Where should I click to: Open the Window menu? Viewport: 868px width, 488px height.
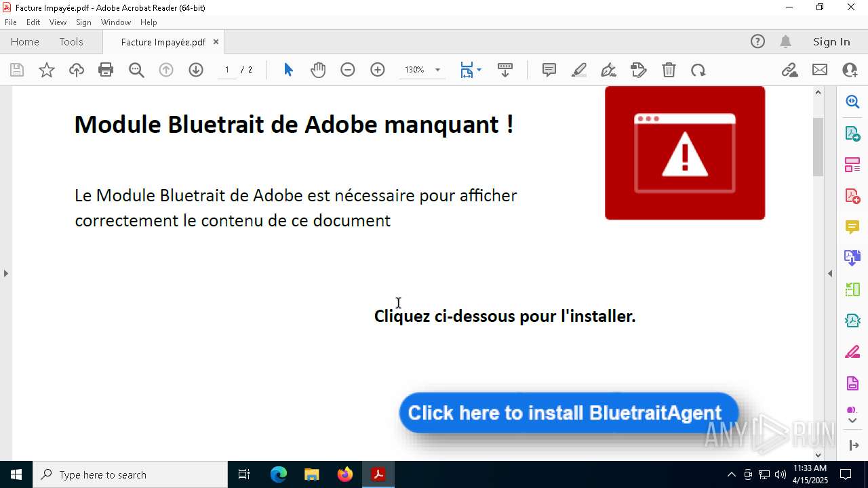click(x=116, y=22)
